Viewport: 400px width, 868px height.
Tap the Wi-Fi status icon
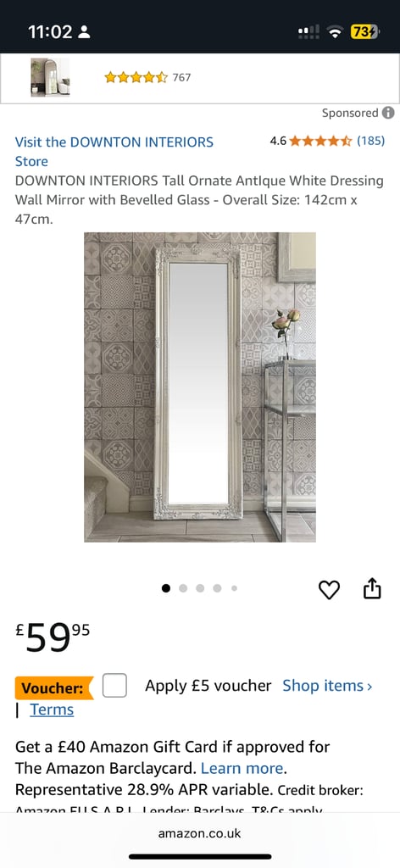pos(334,32)
